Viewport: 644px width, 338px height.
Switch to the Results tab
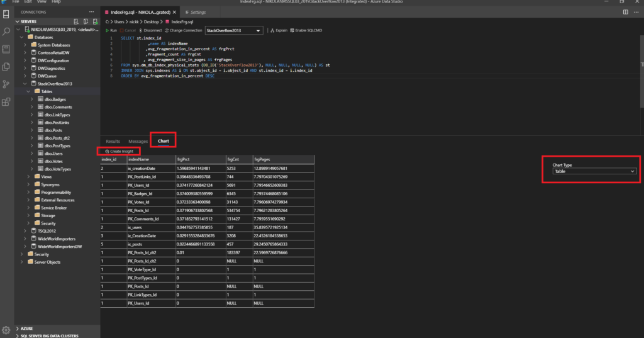pyautogui.click(x=113, y=141)
